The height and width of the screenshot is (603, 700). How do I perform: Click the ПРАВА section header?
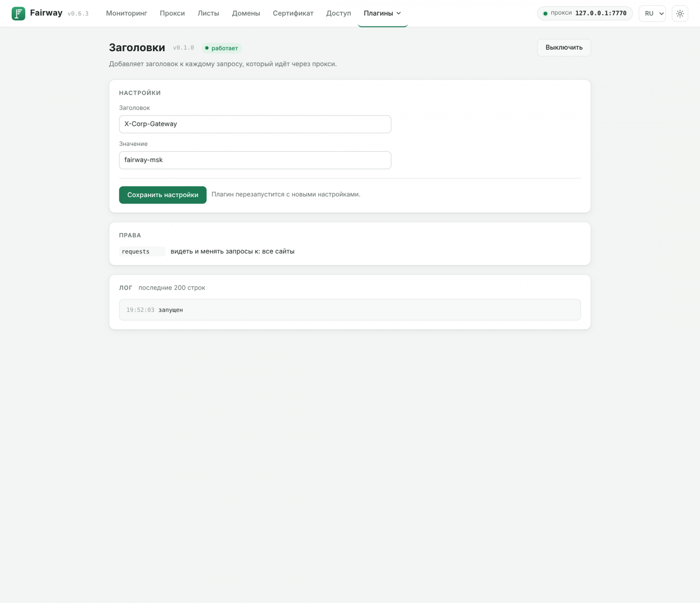[x=130, y=235]
